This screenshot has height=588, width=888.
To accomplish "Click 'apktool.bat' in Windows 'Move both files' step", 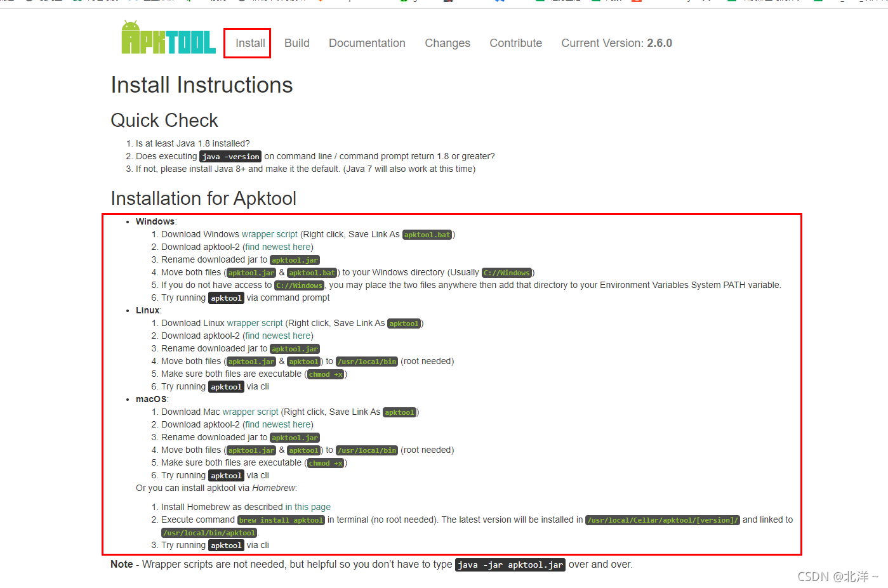I will point(312,273).
